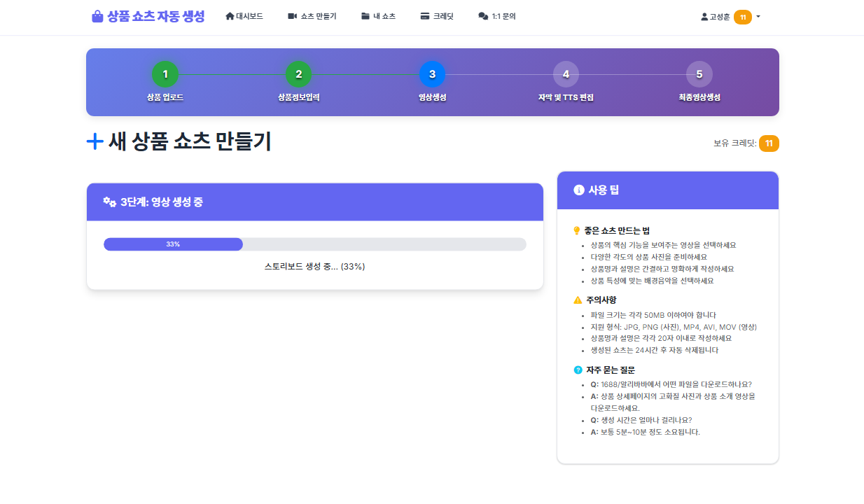Click the user profile icon beside 고성훈
864x504 pixels.
(704, 17)
